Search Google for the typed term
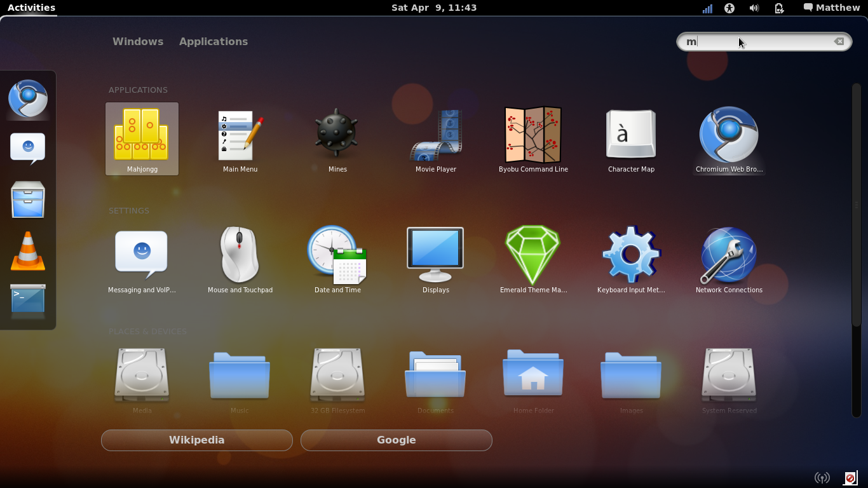The image size is (868, 488). (x=396, y=440)
